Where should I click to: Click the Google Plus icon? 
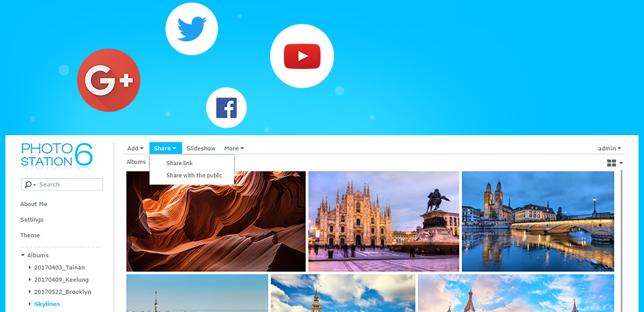[108, 80]
